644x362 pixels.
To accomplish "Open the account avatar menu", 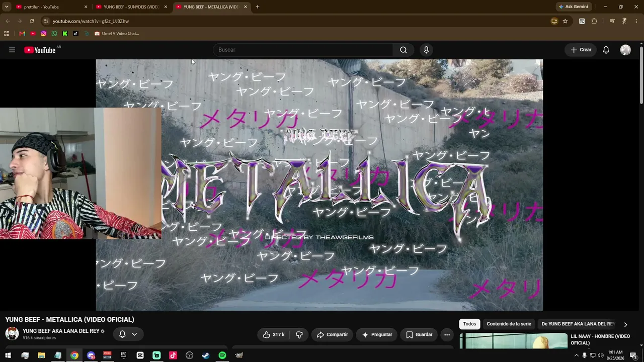I will click(625, 50).
